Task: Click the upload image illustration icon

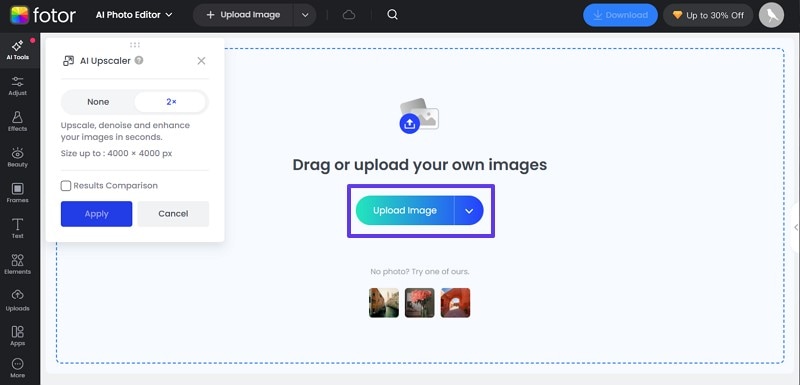Action: pos(419,116)
